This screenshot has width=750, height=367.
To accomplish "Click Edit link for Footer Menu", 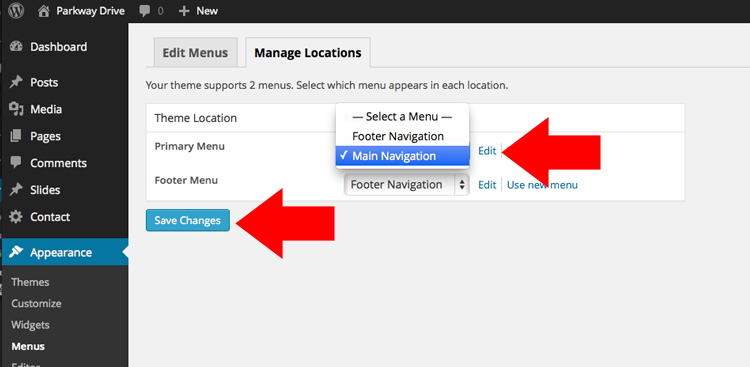I will (487, 185).
